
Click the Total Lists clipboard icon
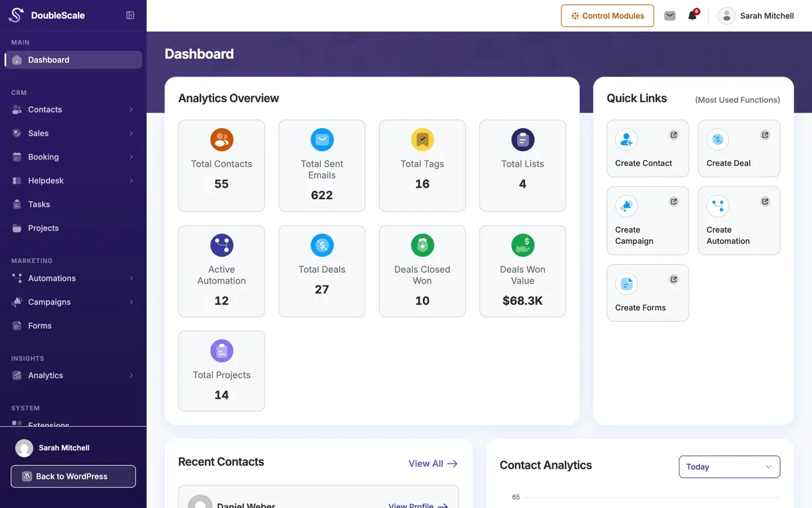(522, 140)
